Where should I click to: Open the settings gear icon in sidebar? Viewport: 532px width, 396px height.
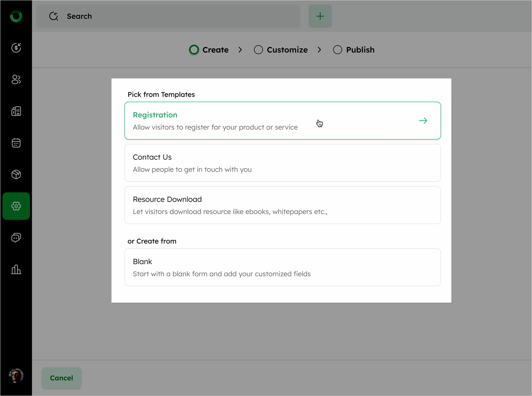(16, 206)
